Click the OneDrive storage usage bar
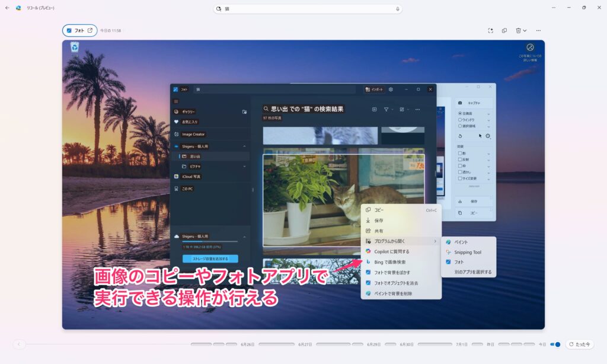Viewport: 607px width, 364px height. click(x=210, y=242)
